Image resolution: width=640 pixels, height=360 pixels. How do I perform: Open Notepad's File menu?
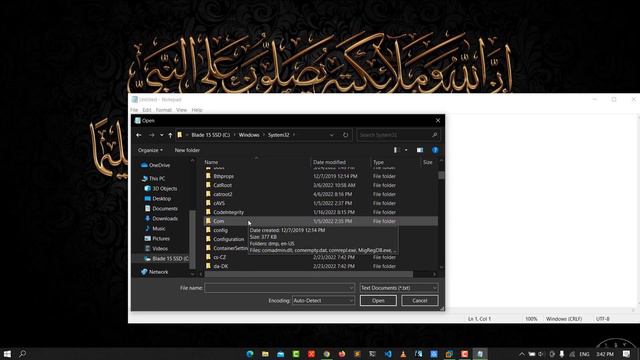tap(134, 110)
